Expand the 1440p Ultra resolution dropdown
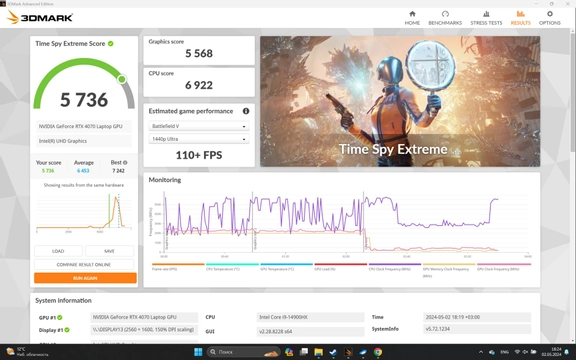576x360 pixels. tap(199, 139)
